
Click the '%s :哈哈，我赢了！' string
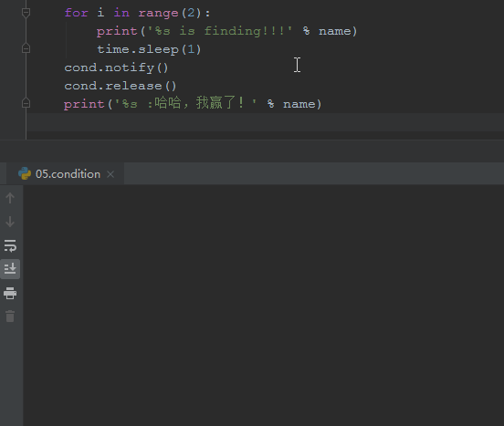(185, 104)
